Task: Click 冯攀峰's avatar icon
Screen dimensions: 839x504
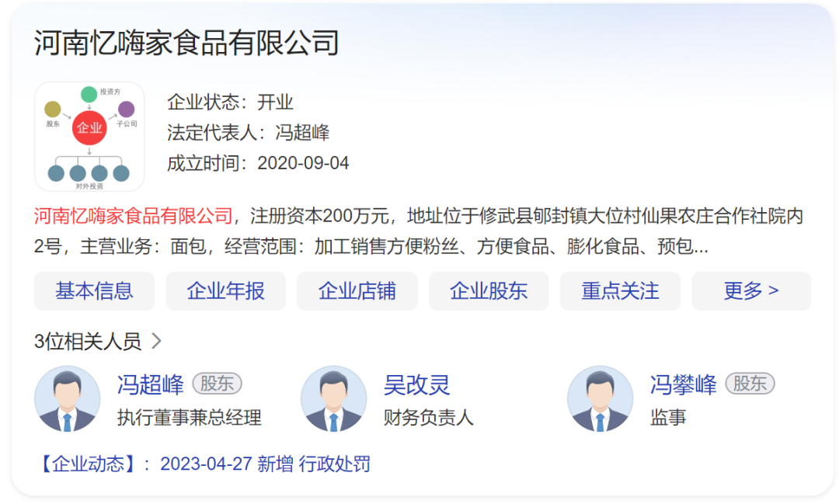Action: [x=601, y=398]
